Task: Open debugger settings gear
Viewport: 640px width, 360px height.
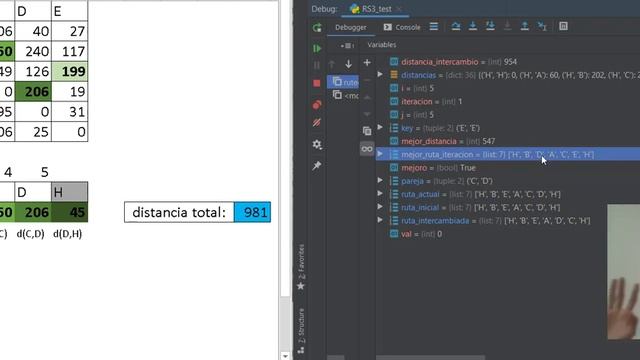Action: [x=317, y=144]
